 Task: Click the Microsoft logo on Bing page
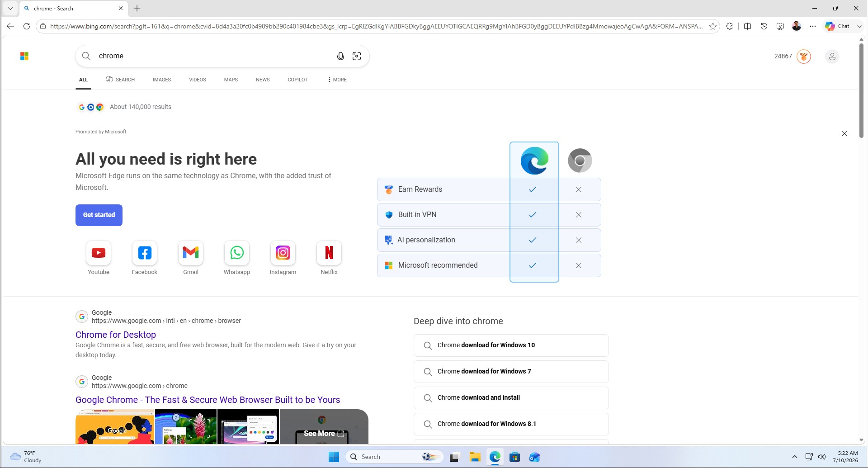point(24,56)
